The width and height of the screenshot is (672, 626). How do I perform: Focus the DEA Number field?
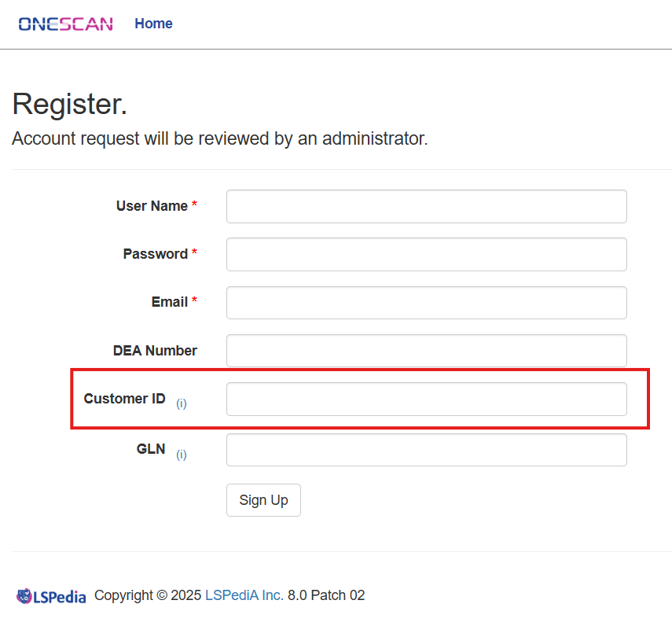pyautogui.click(x=427, y=351)
